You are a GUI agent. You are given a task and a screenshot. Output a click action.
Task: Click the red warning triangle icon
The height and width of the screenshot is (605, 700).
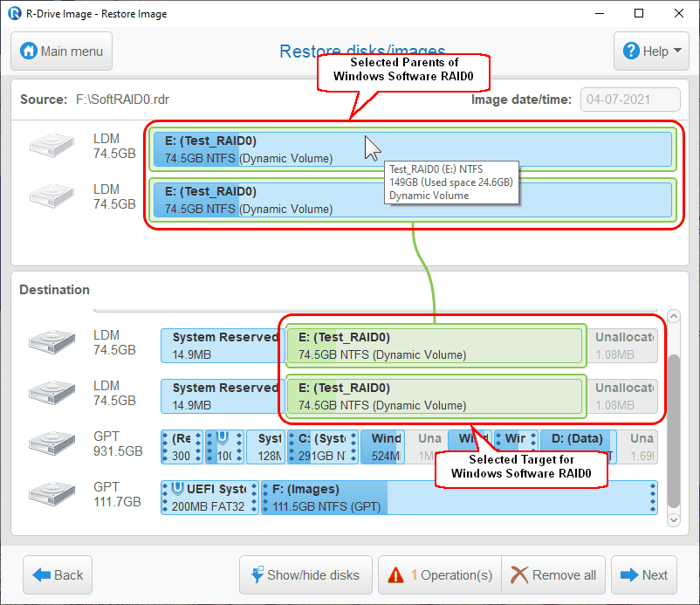coord(395,575)
